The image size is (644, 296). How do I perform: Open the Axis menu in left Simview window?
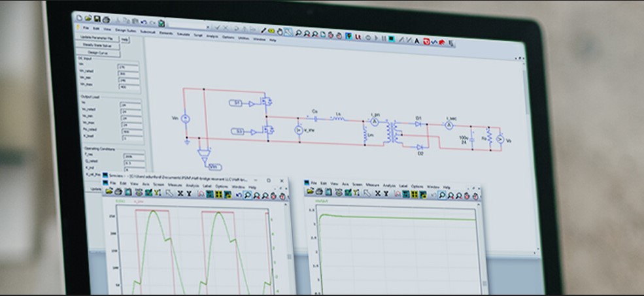pos(146,184)
